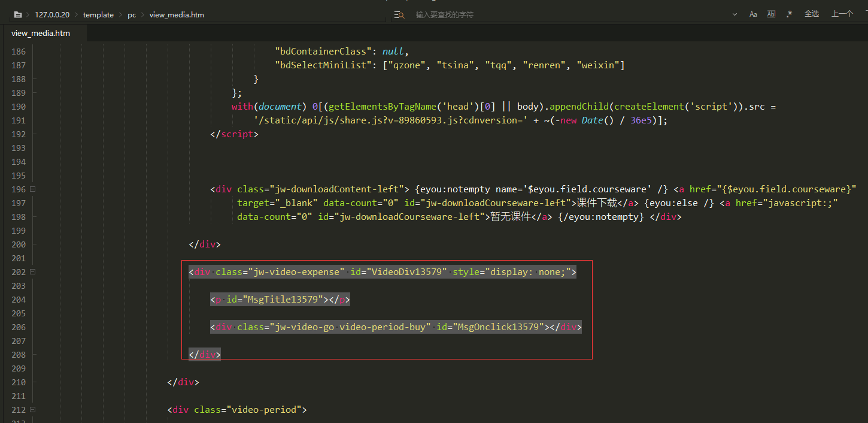The image size is (868, 423).
Task: Click the project folder icon in breadcrumb
Action: pyautogui.click(x=18, y=15)
